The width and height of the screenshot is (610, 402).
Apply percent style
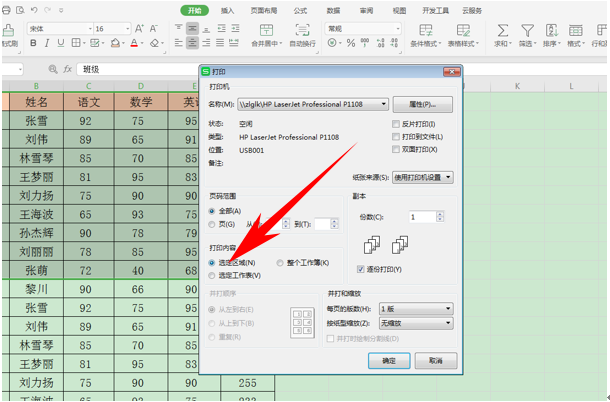point(351,43)
